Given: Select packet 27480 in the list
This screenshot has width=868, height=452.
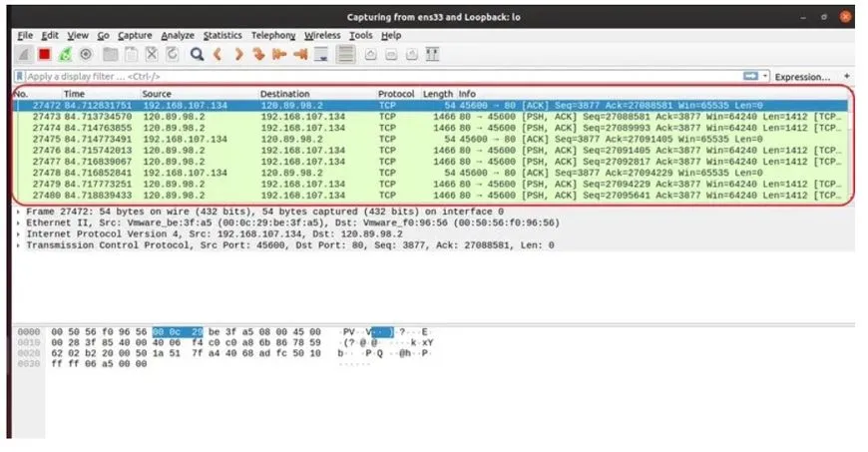Looking at the screenshot, I should click(x=430, y=195).
